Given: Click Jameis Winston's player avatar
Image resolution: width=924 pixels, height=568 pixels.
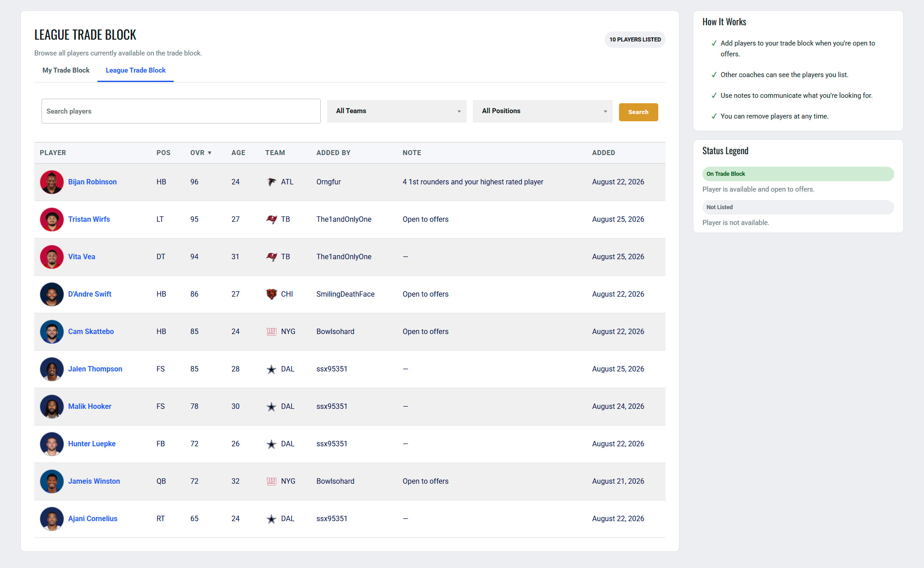Looking at the screenshot, I should tap(52, 481).
